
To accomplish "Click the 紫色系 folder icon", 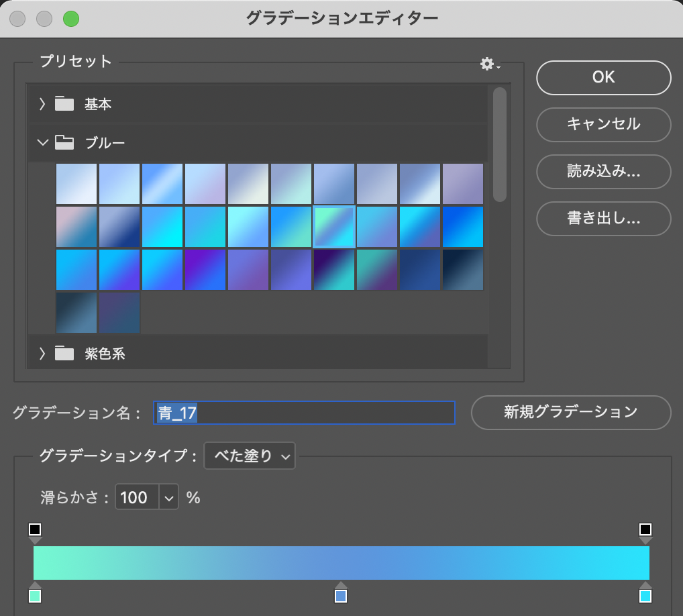I will [x=64, y=354].
